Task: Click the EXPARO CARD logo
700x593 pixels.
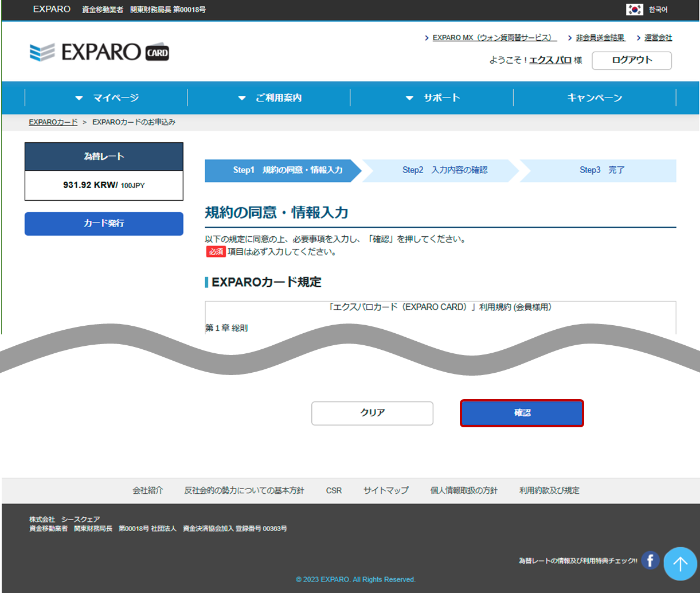Action: 99,52
